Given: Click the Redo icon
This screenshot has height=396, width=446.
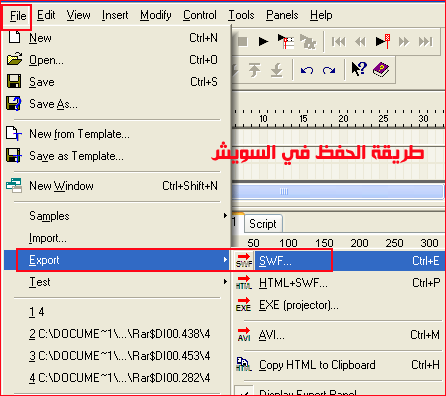Looking at the screenshot, I should click(x=329, y=70).
